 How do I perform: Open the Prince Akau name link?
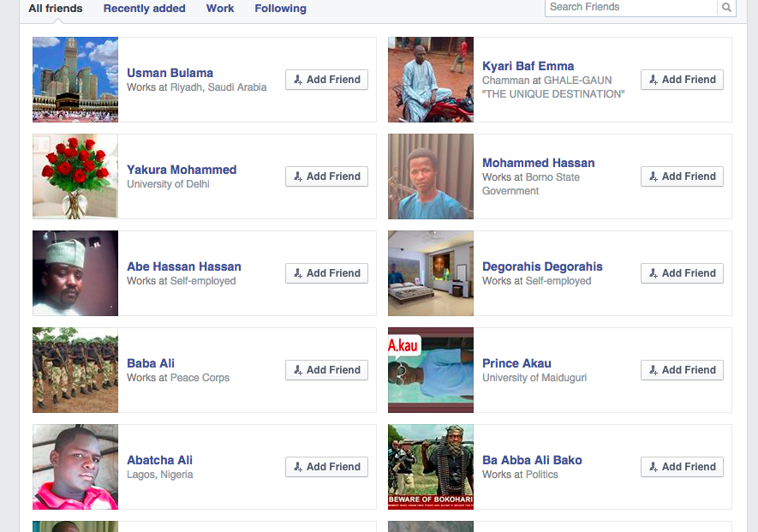[516, 363]
